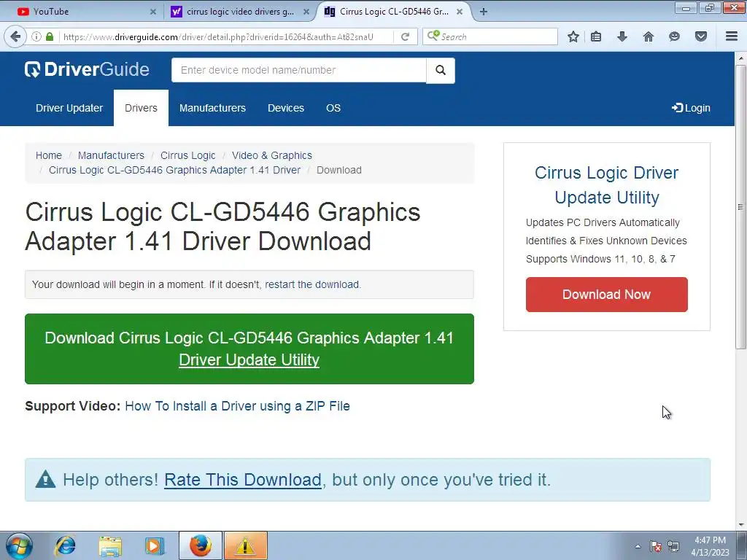Open the Manufacturers nav item
This screenshot has width=747, height=560.
[x=212, y=108]
